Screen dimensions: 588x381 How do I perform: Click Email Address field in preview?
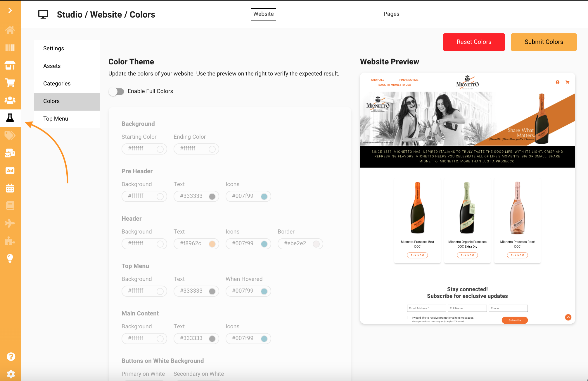pos(426,308)
